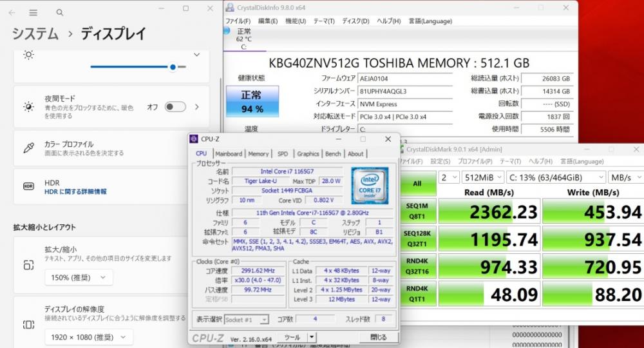Switch to CPU-Z Graphics tab

pyautogui.click(x=308, y=153)
